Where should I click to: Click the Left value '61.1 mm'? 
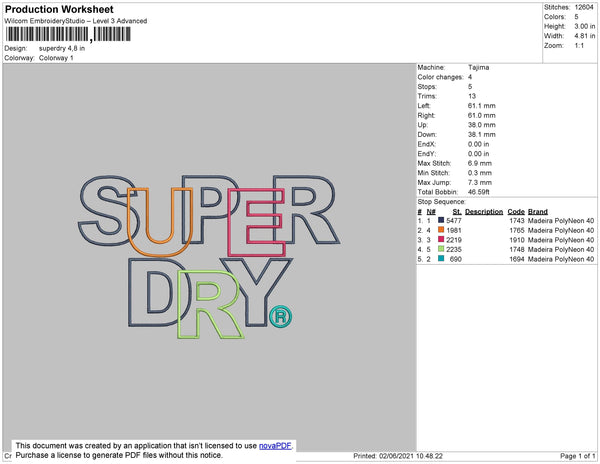pos(481,106)
